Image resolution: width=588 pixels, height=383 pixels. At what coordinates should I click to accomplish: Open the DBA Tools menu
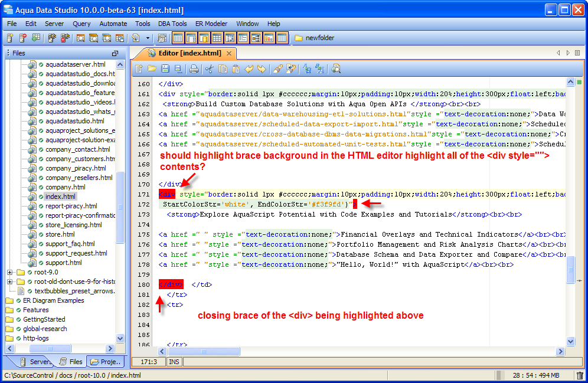pyautogui.click(x=172, y=24)
